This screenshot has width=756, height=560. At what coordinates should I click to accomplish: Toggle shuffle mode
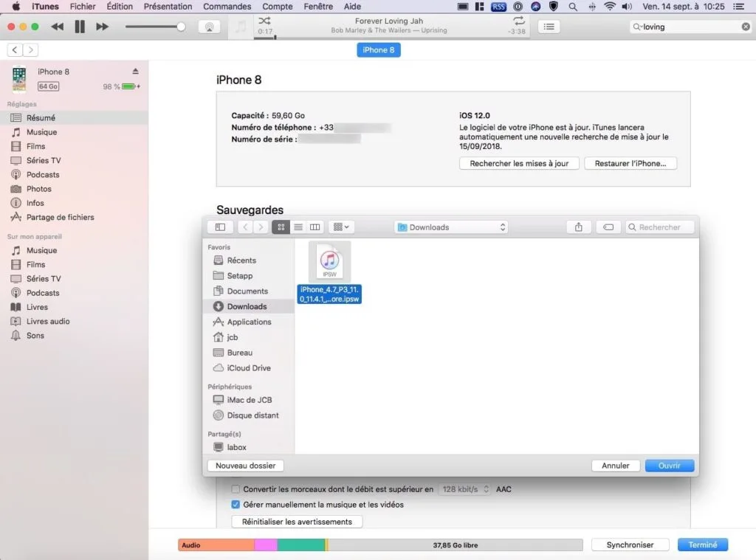264,21
